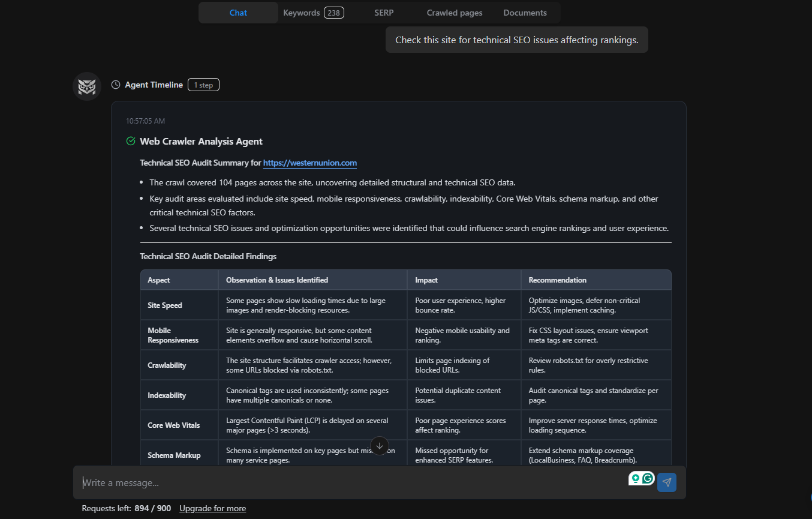812x519 pixels.
Task: Click the Write a message input field
Action: tap(240, 482)
